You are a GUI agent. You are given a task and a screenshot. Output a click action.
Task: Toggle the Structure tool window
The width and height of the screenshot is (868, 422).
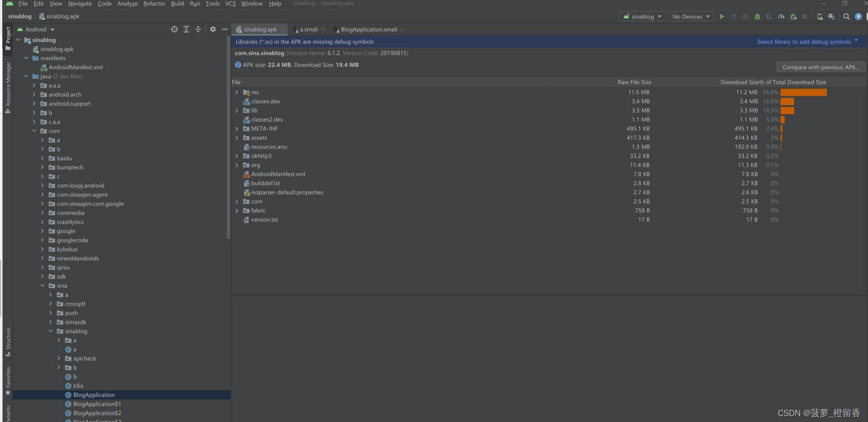click(x=8, y=342)
